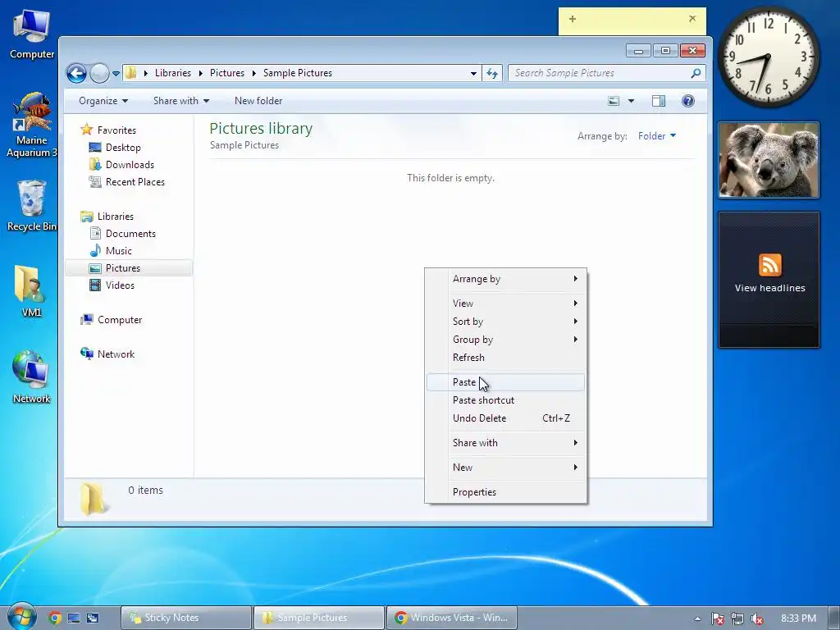Click the Network desktop icon

point(31,377)
